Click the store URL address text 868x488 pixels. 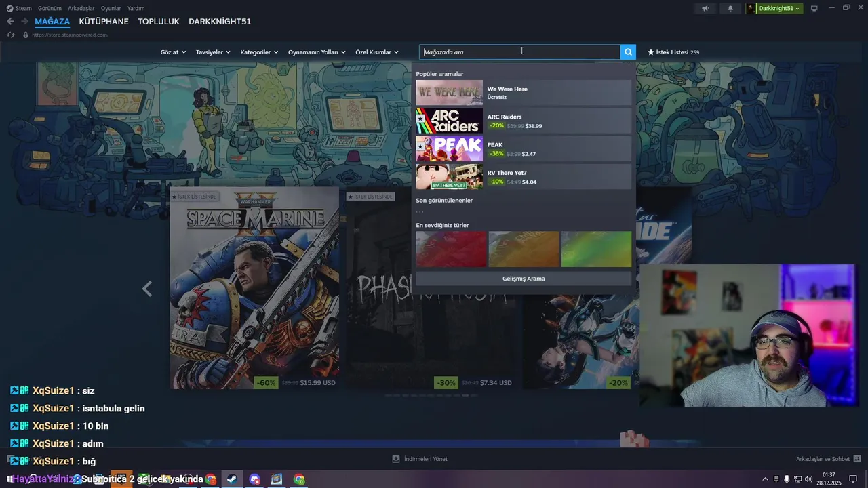click(70, 35)
